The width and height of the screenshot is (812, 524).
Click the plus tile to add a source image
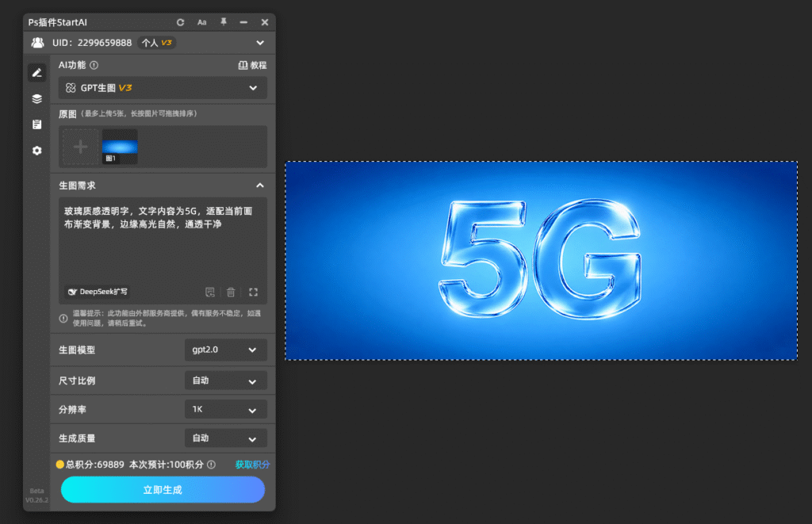click(80, 147)
